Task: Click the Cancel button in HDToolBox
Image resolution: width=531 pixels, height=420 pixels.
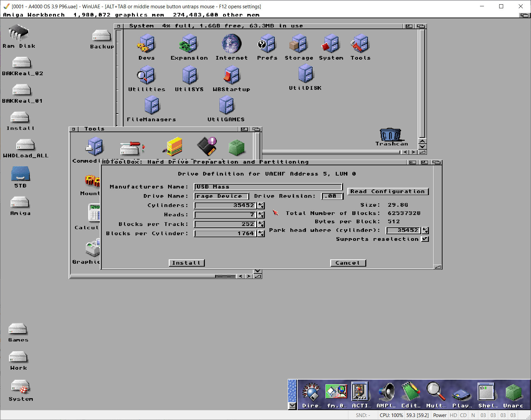Action: click(348, 263)
